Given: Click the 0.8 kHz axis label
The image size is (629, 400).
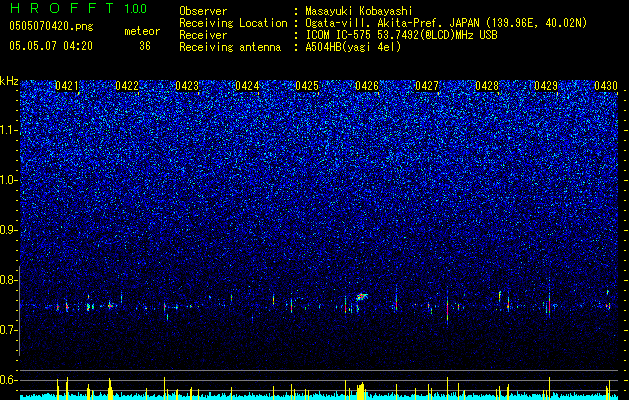Looking at the screenshot, I should coord(9,280).
